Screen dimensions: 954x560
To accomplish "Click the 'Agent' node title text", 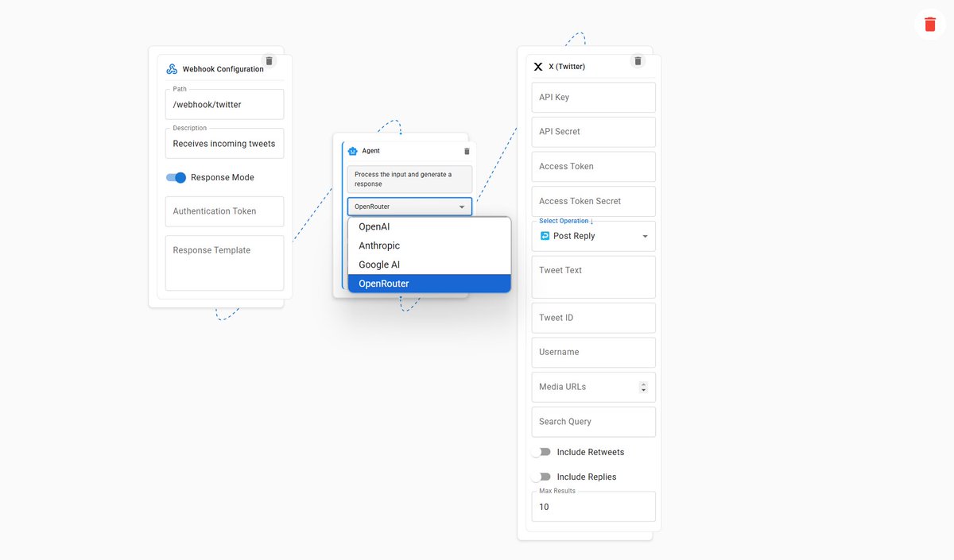I will coord(371,151).
